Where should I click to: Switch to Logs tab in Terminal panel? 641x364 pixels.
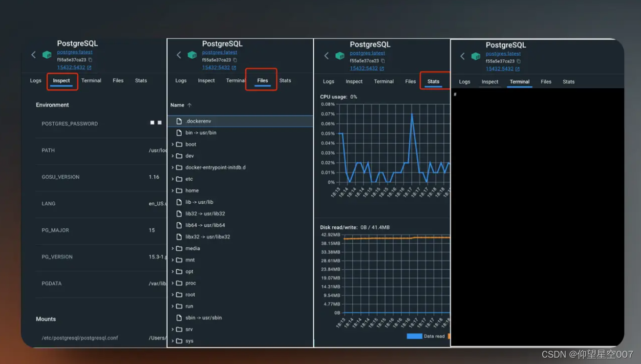coord(465,82)
